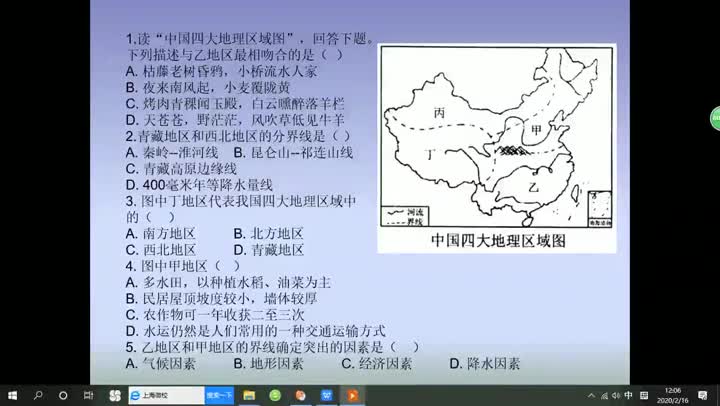This screenshot has height=406, width=720.
Task: Select option D 降水因素
Action: pos(484,364)
